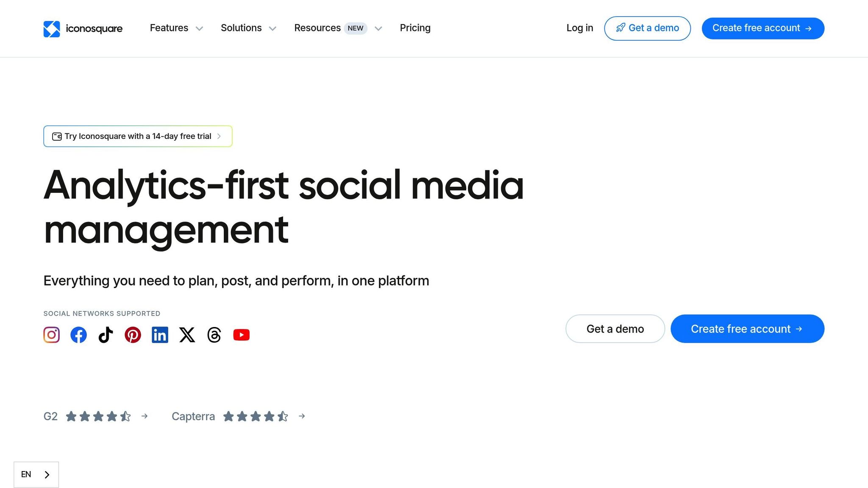Go to the Pricing page

(415, 28)
